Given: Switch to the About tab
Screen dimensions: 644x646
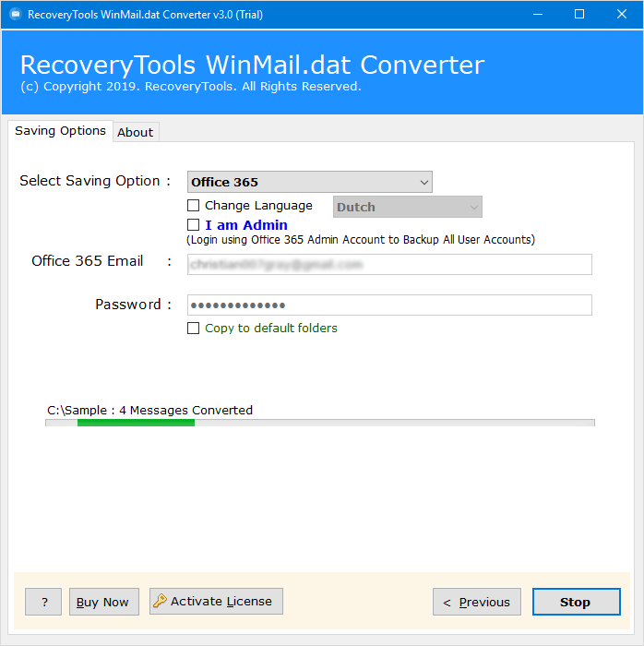Looking at the screenshot, I should click(135, 132).
